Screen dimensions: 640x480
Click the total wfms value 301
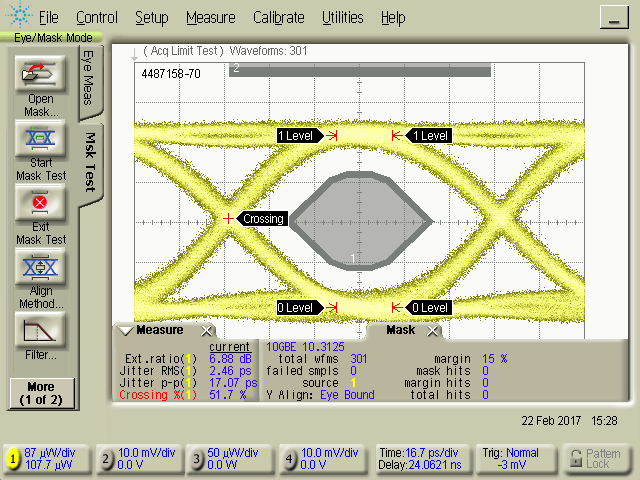click(x=359, y=359)
